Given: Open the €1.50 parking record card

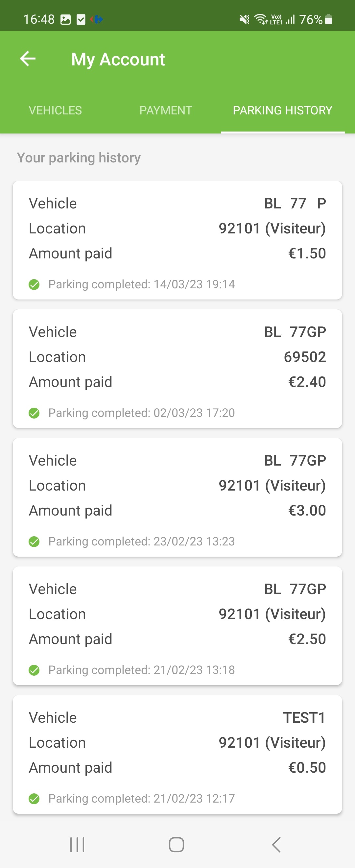Looking at the screenshot, I should [x=177, y=240].
